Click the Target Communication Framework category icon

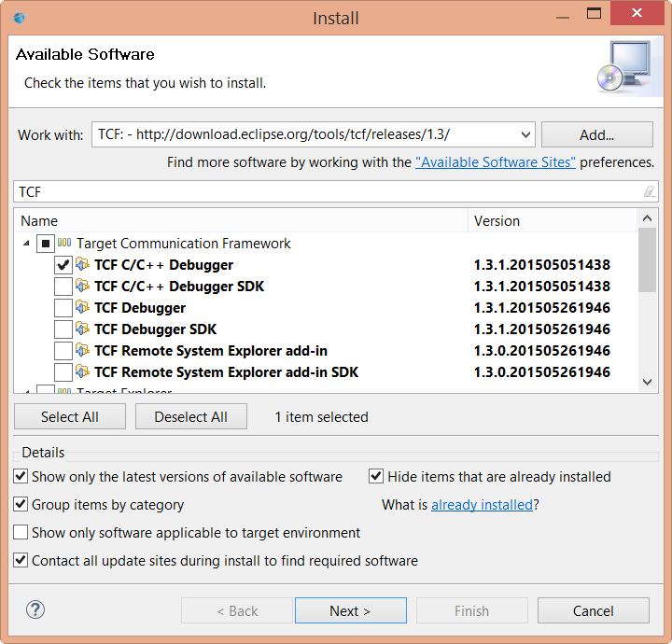(64, 243)
